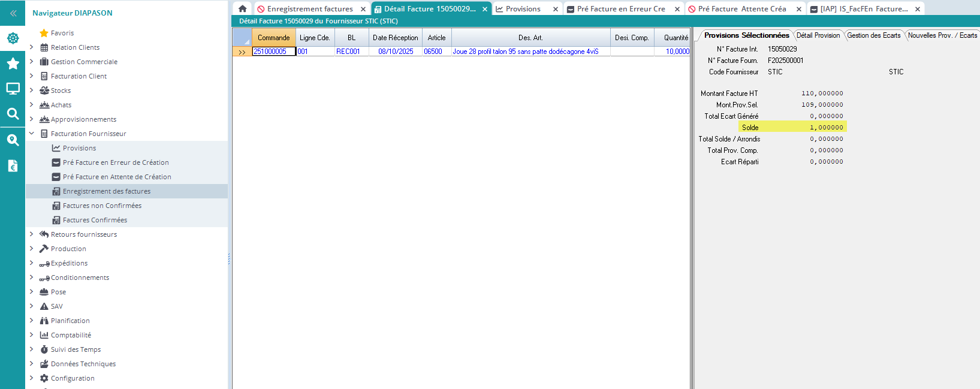Click the euro document sidebar icon

13,166
